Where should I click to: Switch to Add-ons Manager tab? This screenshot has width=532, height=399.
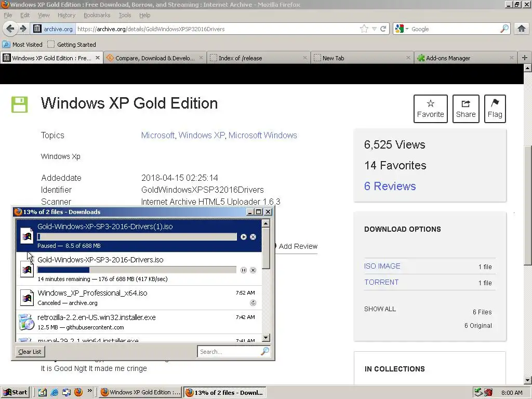[x=465, y=58]
